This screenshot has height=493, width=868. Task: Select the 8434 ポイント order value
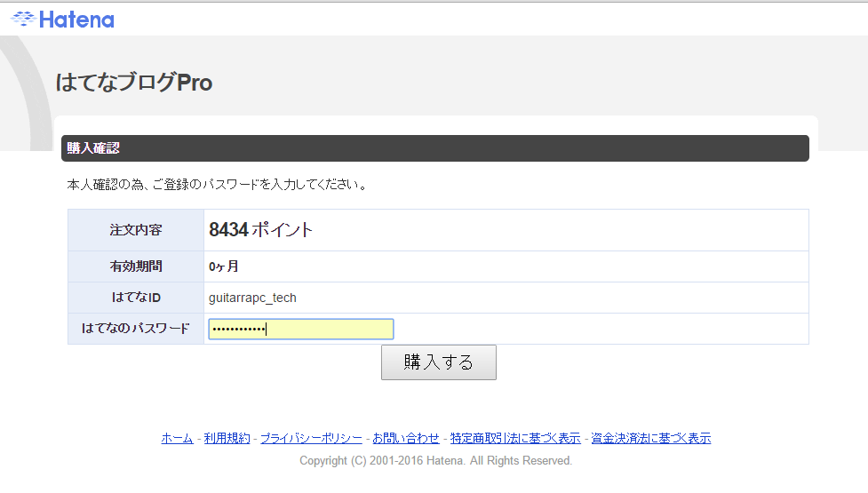[260, 230]
